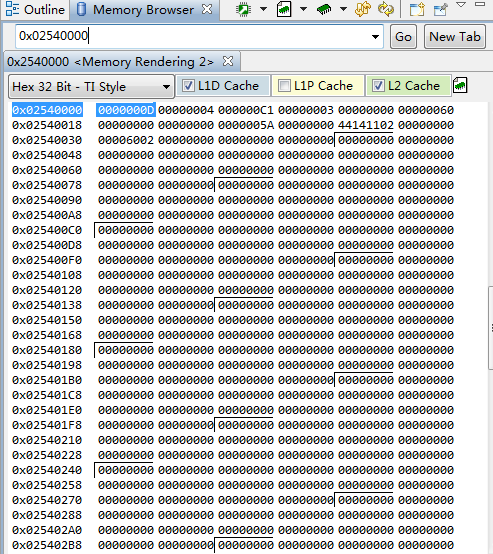Click the load program to memory chip icon

click(243, 10)
